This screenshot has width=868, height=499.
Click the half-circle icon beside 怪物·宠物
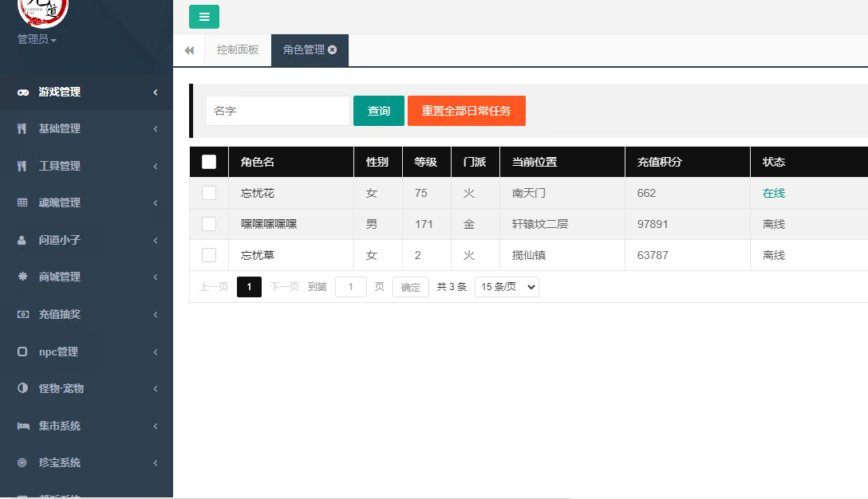coord(22,388)
